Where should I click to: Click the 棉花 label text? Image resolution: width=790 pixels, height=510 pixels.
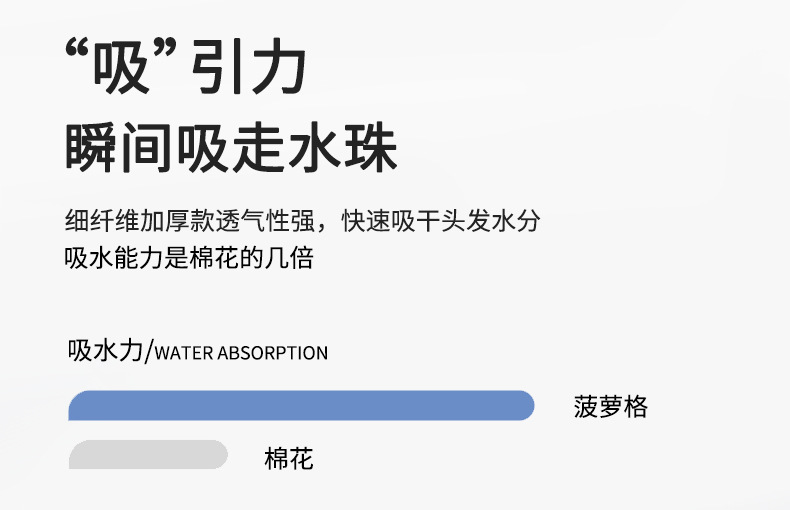click(x=289, y=459)
